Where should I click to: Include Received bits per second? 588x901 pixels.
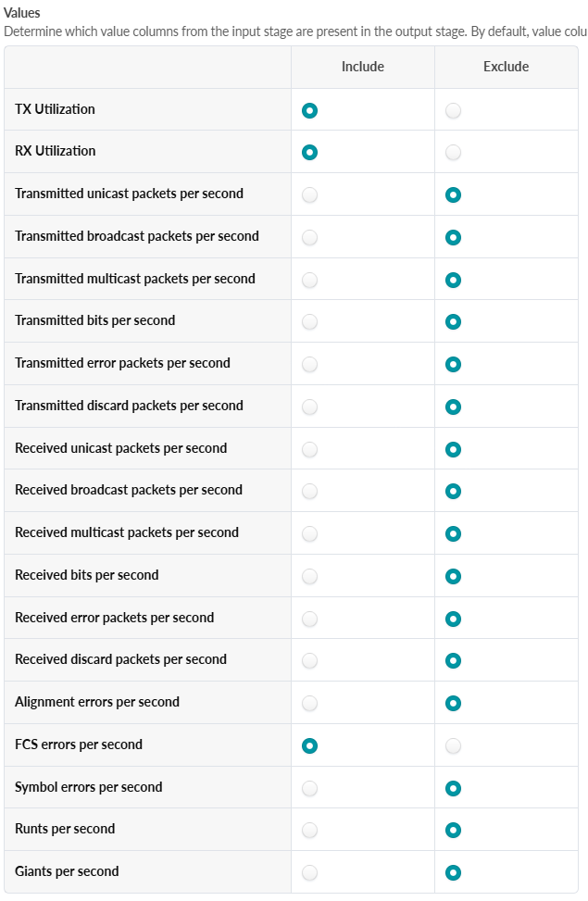pyautogui.click(x=309, y=577)
